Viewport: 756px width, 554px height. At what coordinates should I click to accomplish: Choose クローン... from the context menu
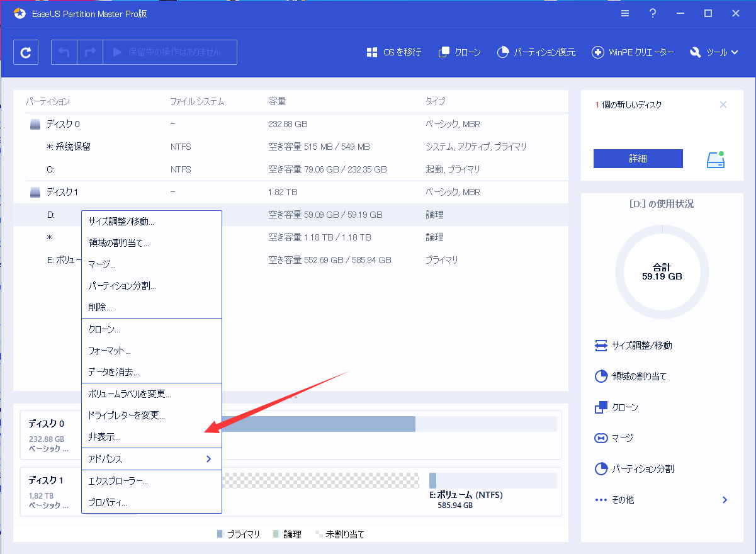click(152, 329)
